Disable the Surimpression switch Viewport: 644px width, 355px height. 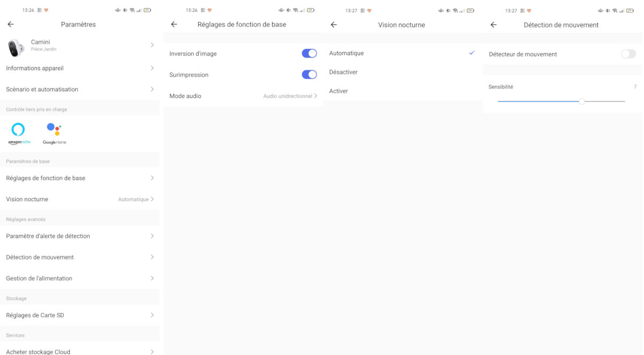[309, 75]
